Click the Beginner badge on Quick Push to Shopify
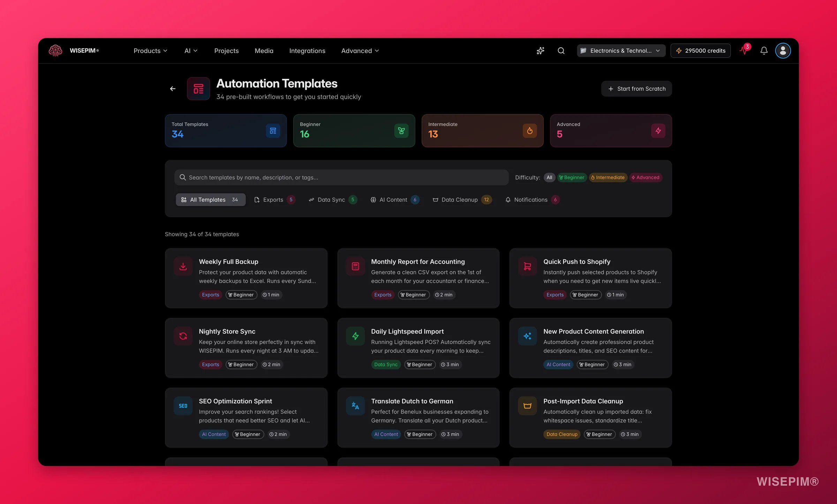Viewport: 837px width, 504px height. pos(586,295)
